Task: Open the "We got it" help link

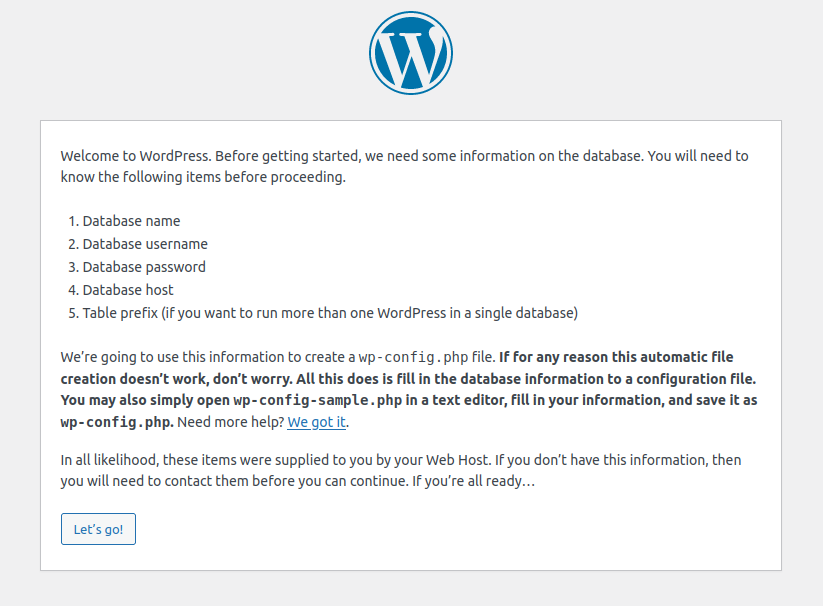Action: pyautogui.click(x=316, y=422)
